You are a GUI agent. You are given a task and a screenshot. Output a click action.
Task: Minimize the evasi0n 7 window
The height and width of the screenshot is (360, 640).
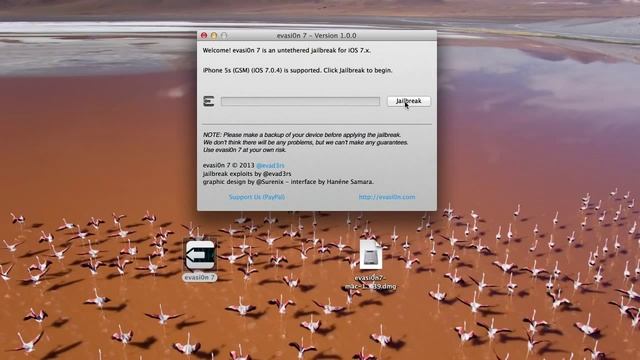214,36
